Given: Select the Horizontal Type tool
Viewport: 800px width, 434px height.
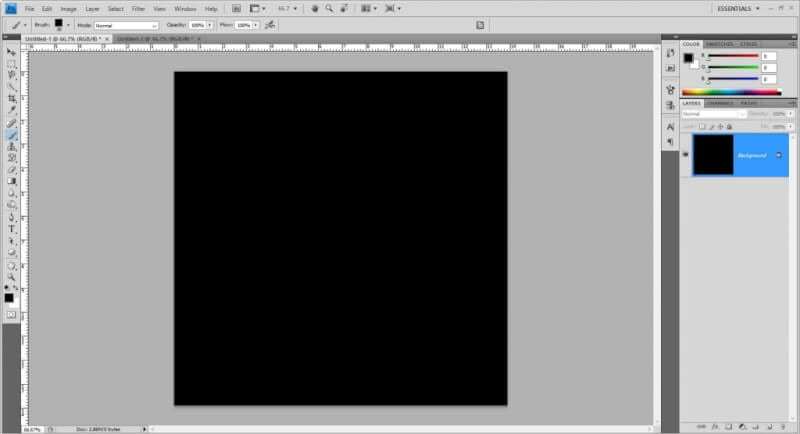Looking at the screenshot, I should pos(11,229).
